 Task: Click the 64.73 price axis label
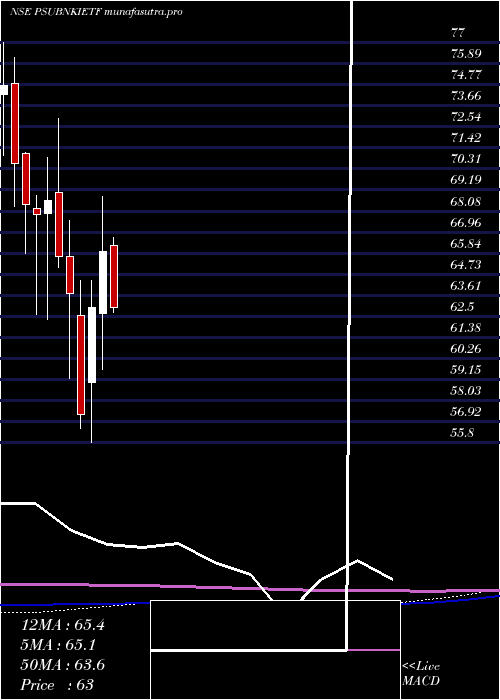point(466,265)
